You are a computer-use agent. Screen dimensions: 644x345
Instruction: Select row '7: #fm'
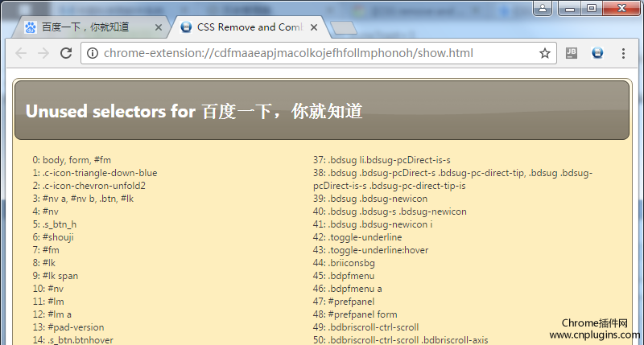pyautogui.click(x=46, y=250)
